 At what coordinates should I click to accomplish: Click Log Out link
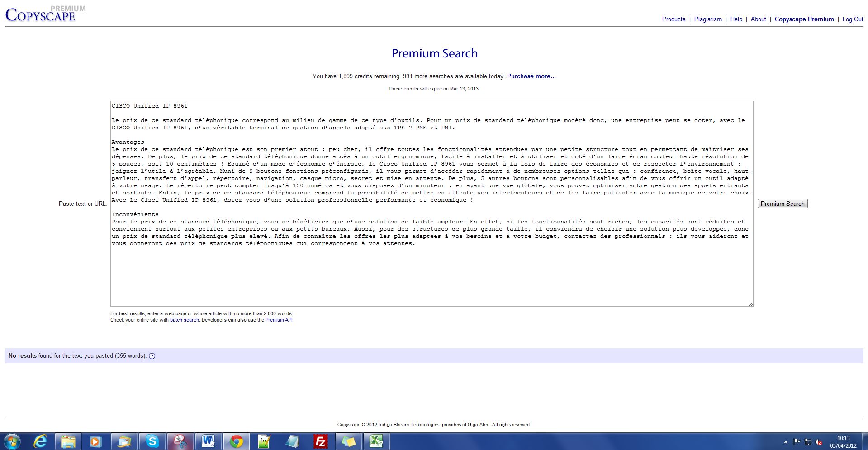pyautogui.click(x=852, y=19)
